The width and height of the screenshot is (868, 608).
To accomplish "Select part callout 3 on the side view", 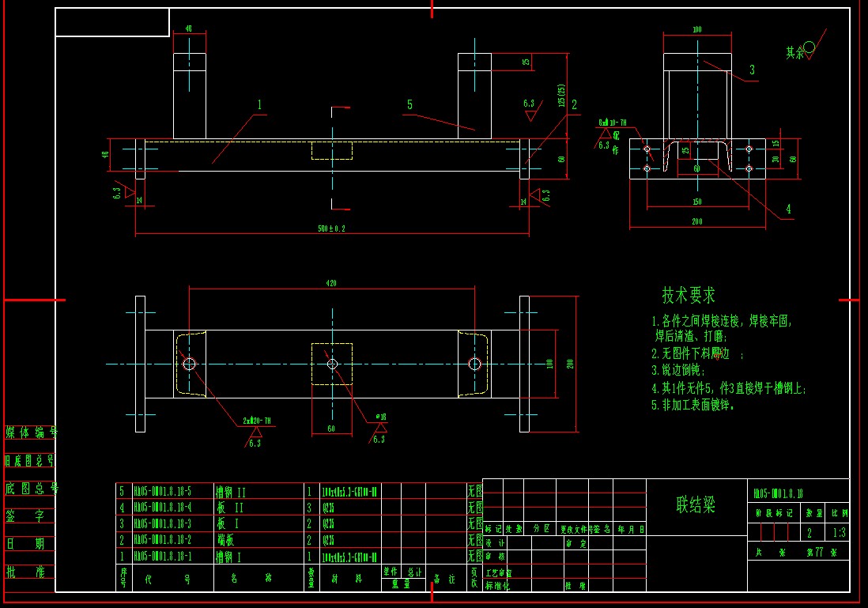I will (752, 70).
